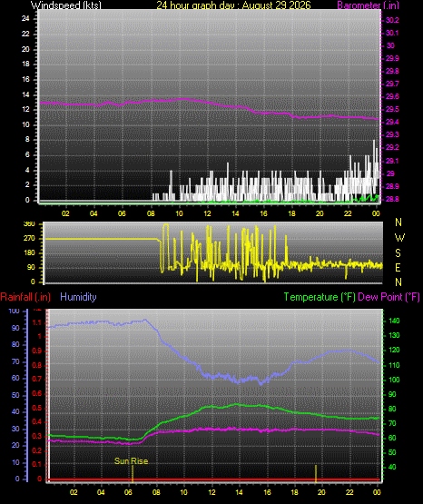Click the 360 value on the direction axis
Screen dimensions: 423x504
tap(30, 224)
